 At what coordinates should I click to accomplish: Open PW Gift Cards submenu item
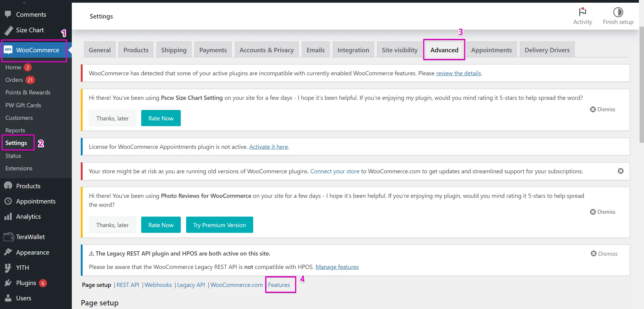[23, 105]
